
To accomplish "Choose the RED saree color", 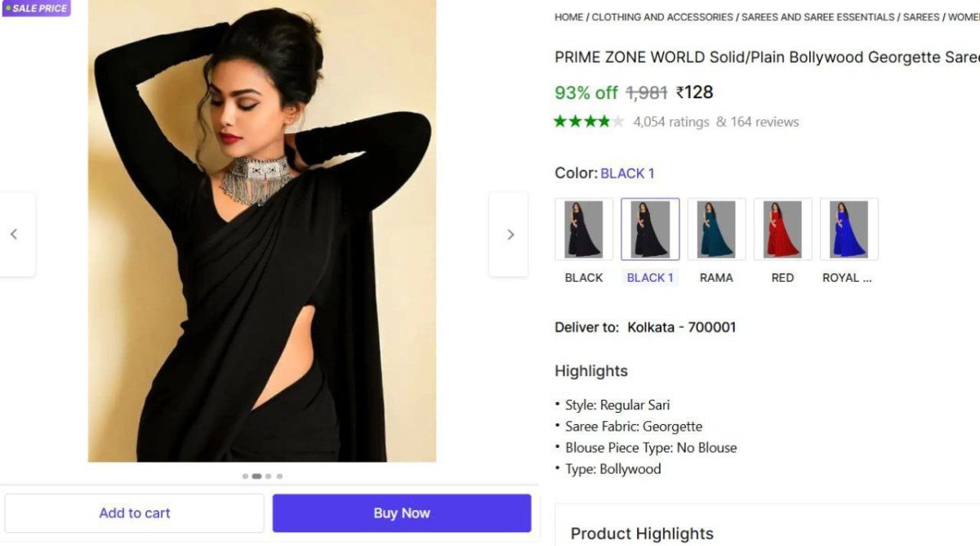I will point(782,230).
